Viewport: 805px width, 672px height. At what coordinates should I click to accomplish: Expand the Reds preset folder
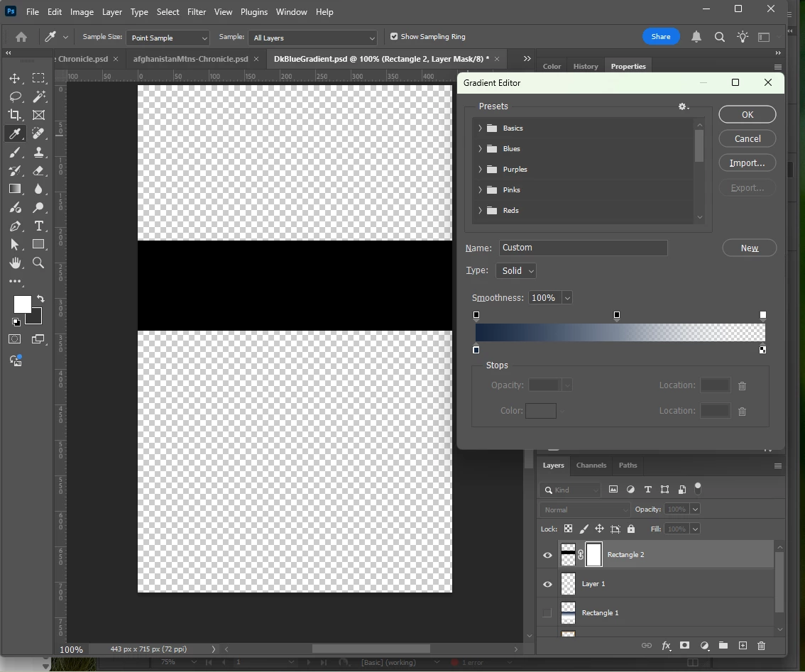(x=480, y=210)
